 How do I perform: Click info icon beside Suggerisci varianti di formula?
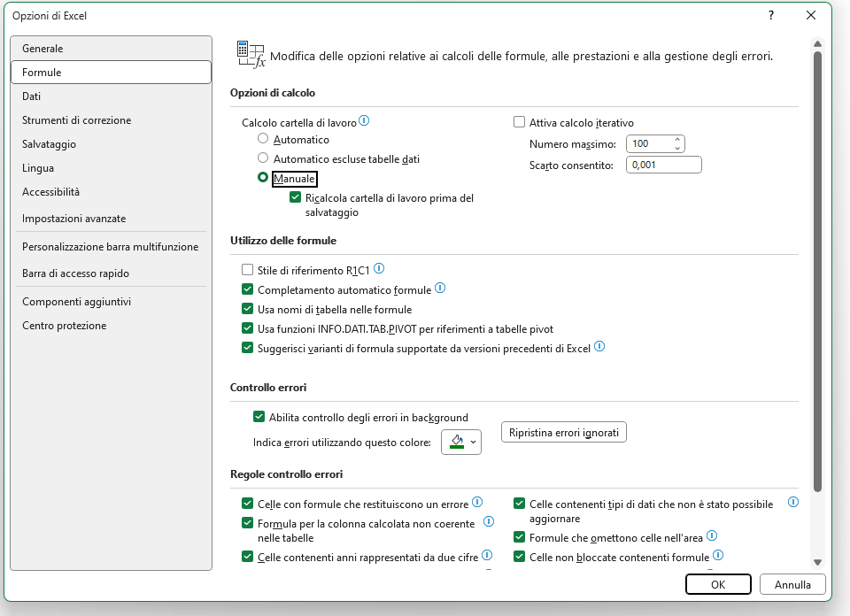(x=599, y=346)
